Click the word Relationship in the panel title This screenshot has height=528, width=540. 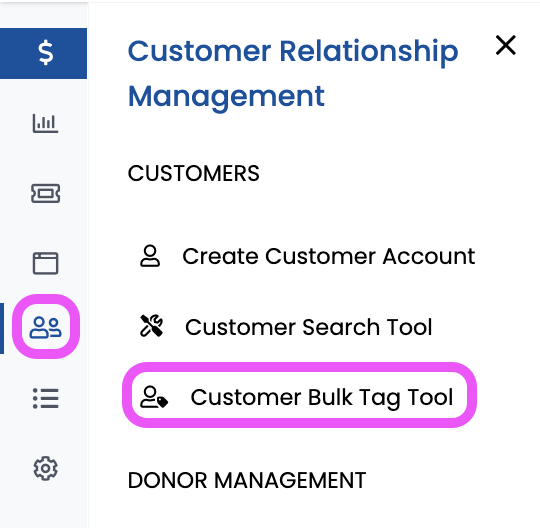(x=369, y=52)
